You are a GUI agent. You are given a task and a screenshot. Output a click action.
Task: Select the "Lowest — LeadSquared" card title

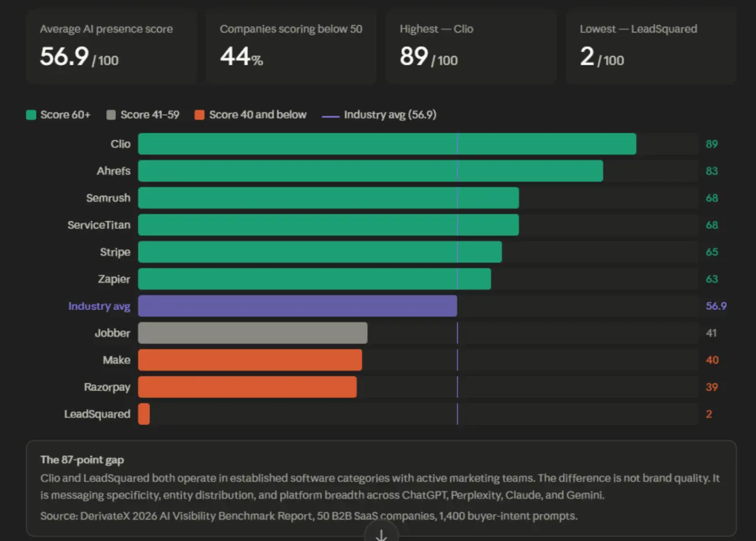point(638,29)
